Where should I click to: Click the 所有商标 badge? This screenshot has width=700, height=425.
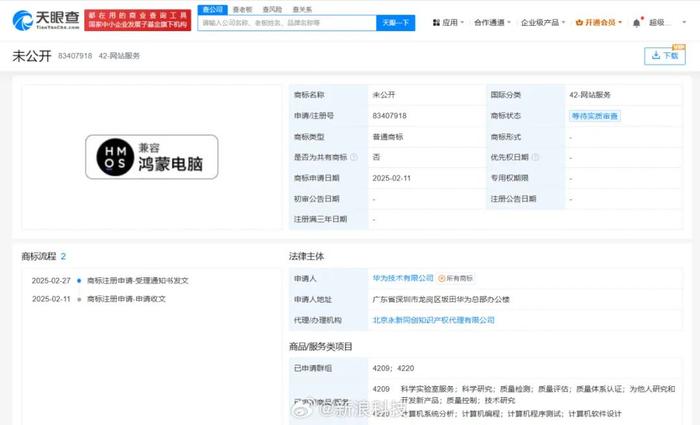455,278
